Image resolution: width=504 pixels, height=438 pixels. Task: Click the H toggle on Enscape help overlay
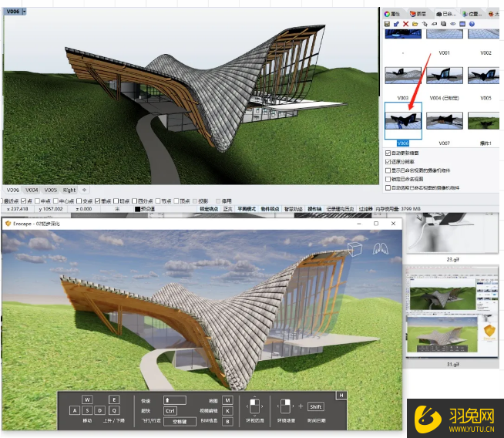[x=340, y=396]
